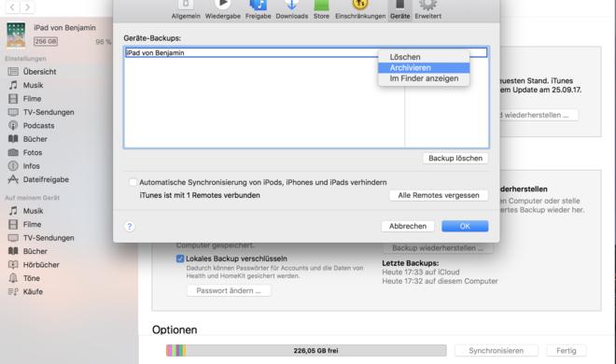Open the Wiedergabe preferences icon
Image resolution: width=616 pixels, height=364 pixels.
tap(223, 5)
